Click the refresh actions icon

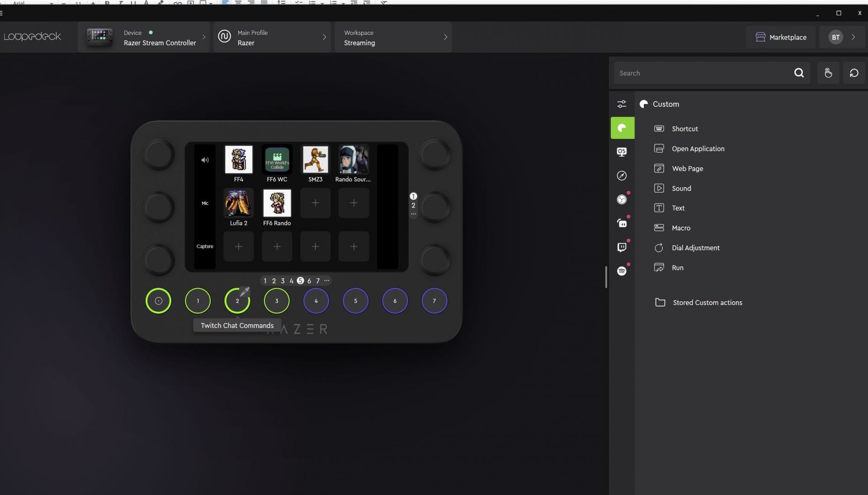tap(854, 73)
